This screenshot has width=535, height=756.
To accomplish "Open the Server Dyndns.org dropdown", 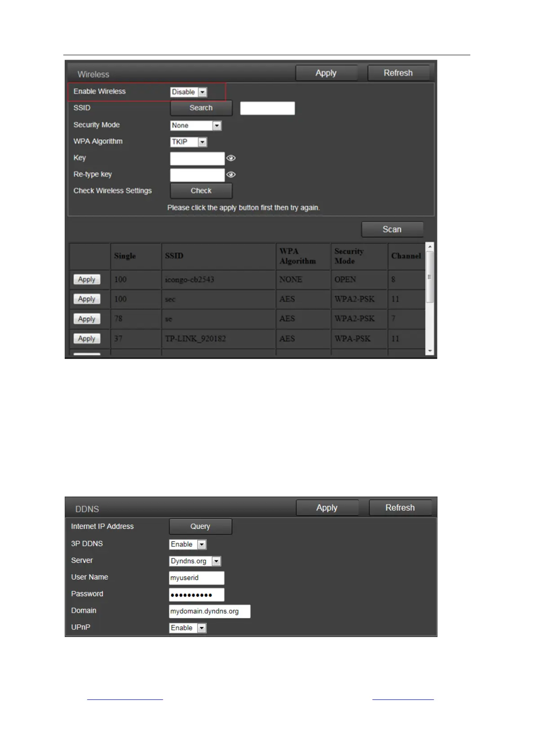I will coord(195,561).
